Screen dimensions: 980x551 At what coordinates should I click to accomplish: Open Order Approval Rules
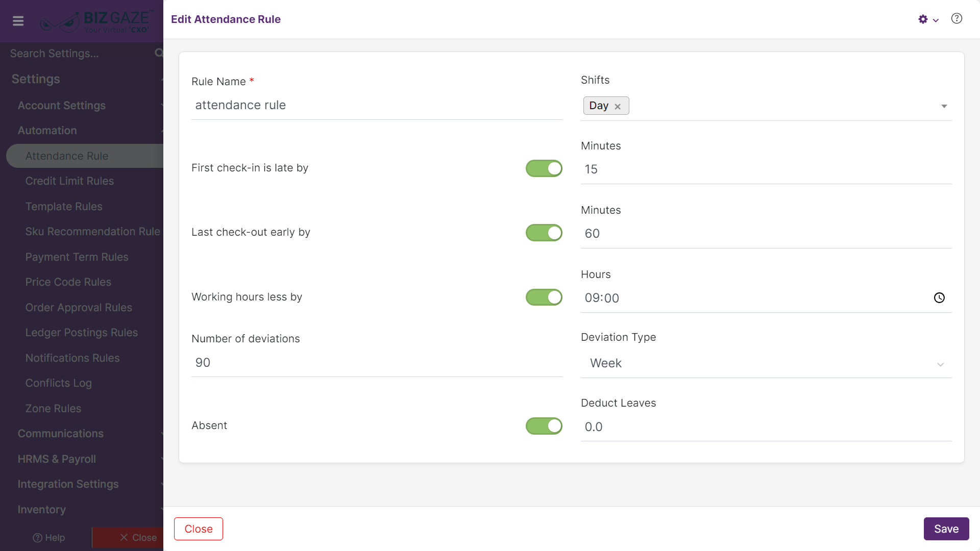coord(79,308)
